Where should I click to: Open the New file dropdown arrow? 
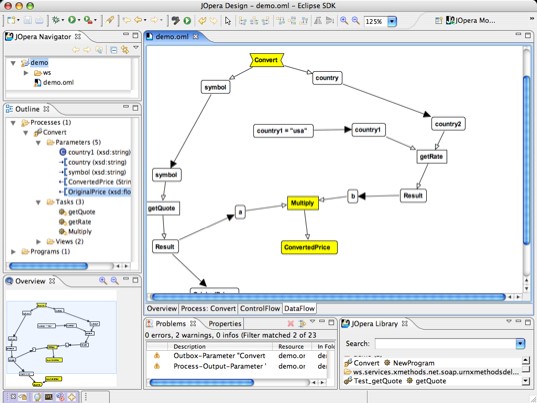click(18, 21)
